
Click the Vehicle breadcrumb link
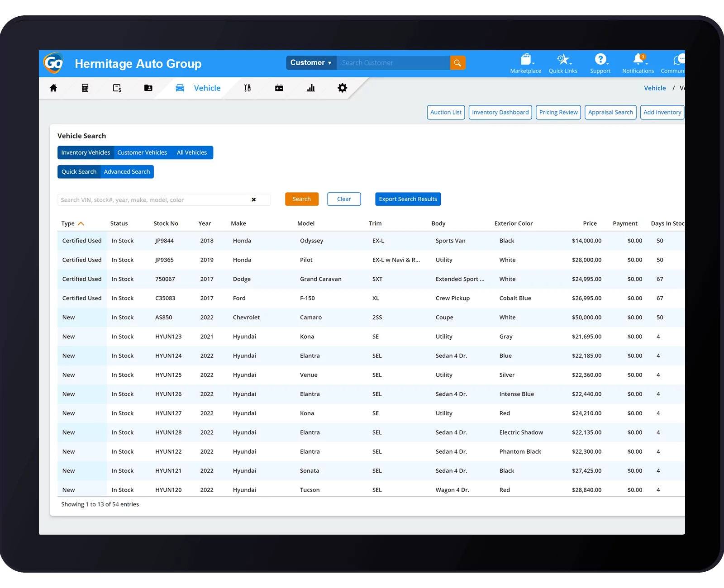point(655,88)
